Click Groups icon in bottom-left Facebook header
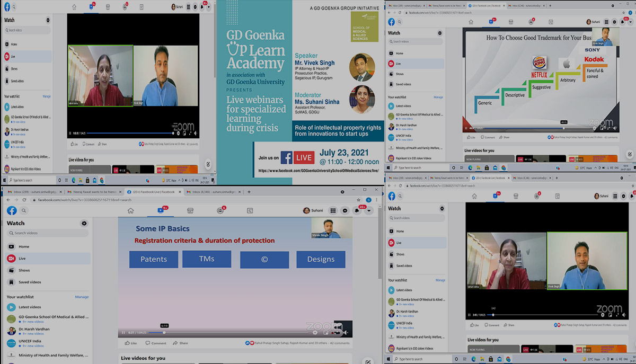Viewport: 636px width, 364px height. 220,210
